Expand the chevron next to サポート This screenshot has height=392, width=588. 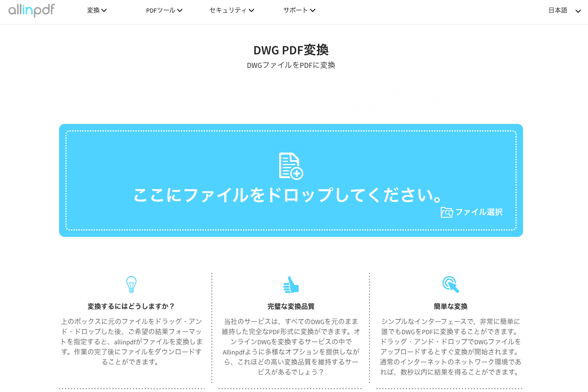pyautogui.click(x=313, y=11)
